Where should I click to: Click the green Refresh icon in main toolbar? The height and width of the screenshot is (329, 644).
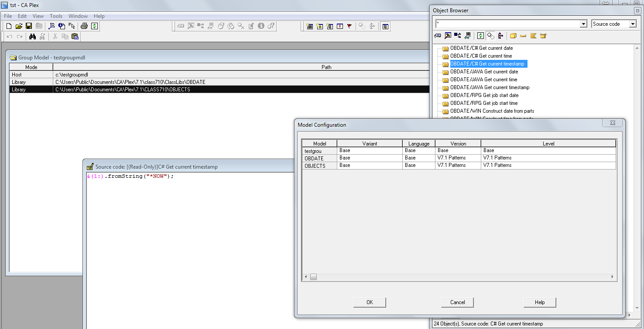coord(94,26)
